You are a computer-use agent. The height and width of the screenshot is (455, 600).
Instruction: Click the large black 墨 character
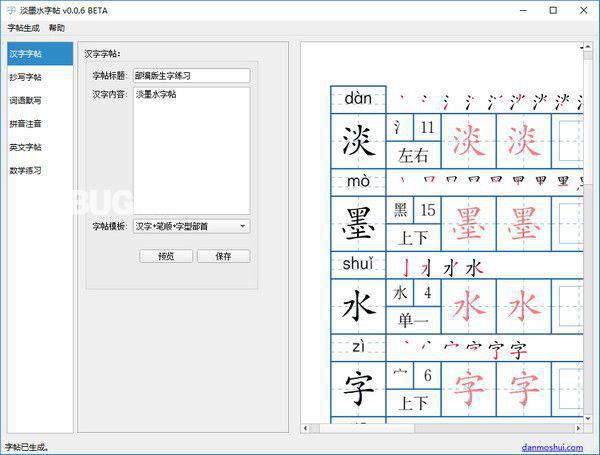358,224
